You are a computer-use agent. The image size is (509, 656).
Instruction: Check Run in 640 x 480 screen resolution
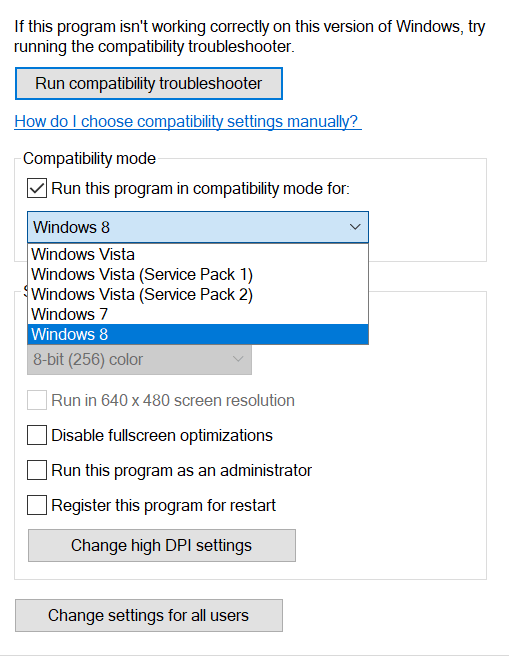[37, 400]
